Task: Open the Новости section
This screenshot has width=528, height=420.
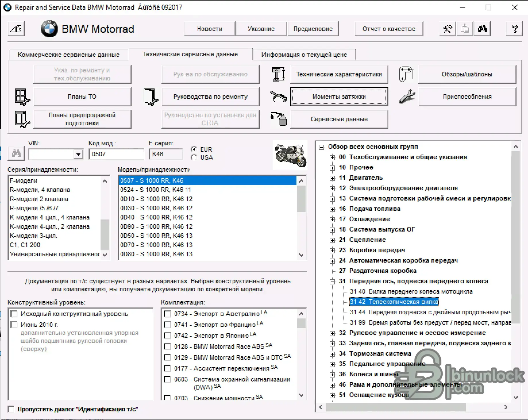Action: coord(210,29)
